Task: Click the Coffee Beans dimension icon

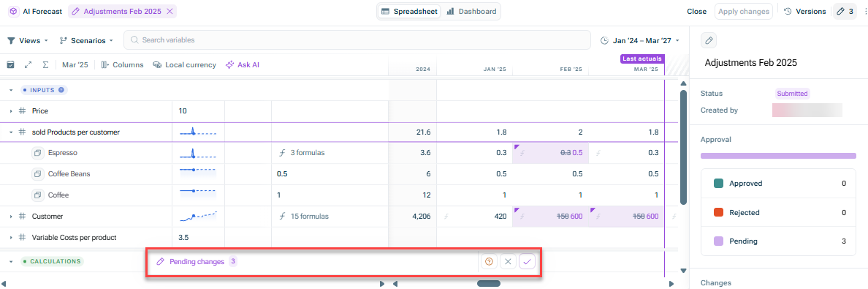Action: coord(38,173)
